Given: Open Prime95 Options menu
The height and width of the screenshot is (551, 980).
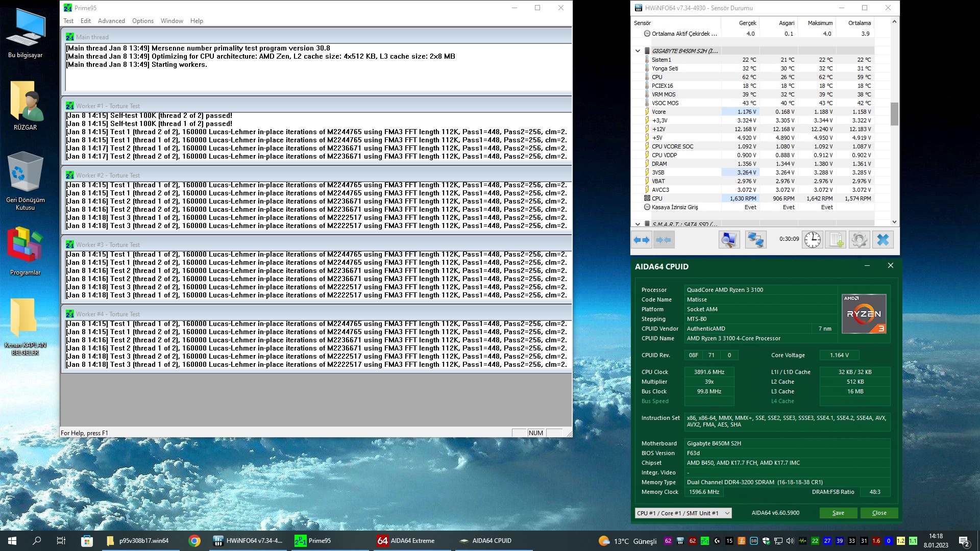Looking at the screenshot, I should click(x=143, y=21).
